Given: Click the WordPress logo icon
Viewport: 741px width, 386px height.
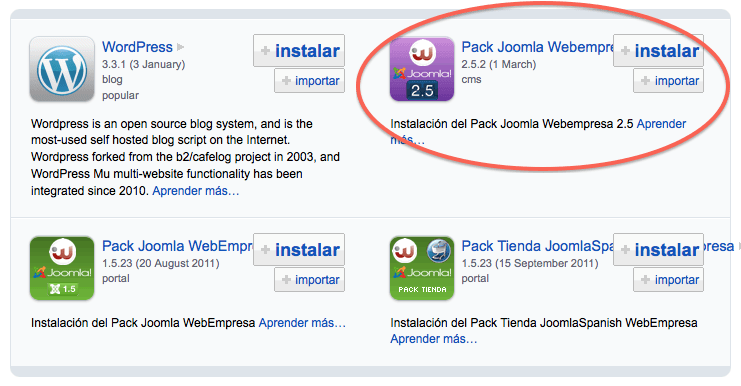Looking at the screenshot, I should 62,69.
